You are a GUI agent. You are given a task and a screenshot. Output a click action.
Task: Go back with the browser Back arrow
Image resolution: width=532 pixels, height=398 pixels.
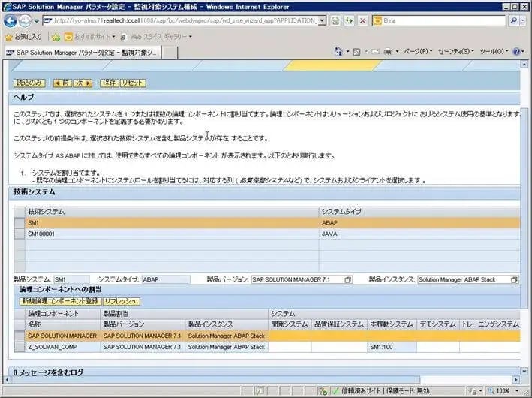pos(11,21)
